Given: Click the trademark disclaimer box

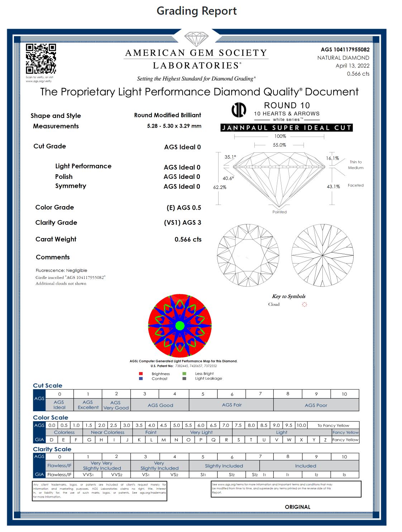Looking at the screenshot, I should coord(100,491).
